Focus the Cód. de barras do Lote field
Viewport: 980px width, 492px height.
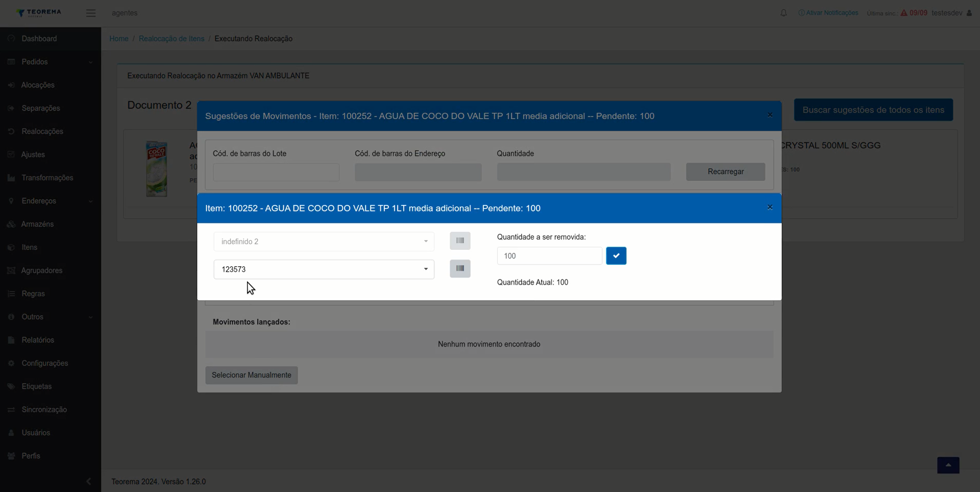pos(276,172)
